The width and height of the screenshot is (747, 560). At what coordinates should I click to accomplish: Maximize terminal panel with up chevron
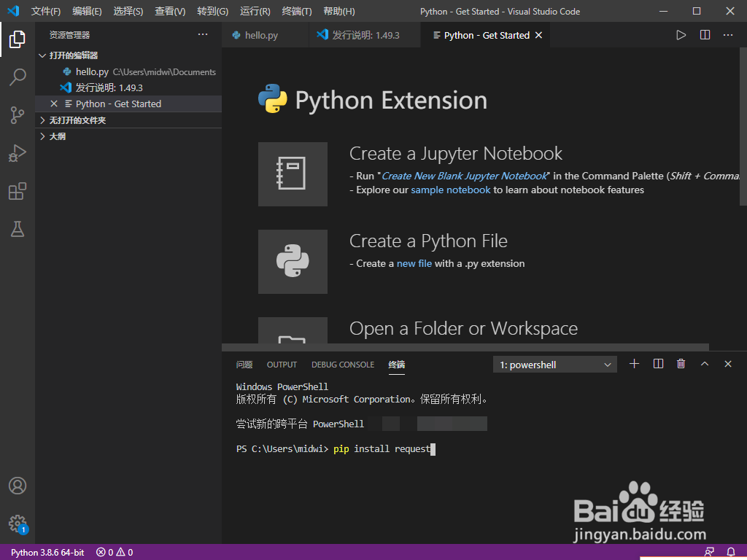704,364
